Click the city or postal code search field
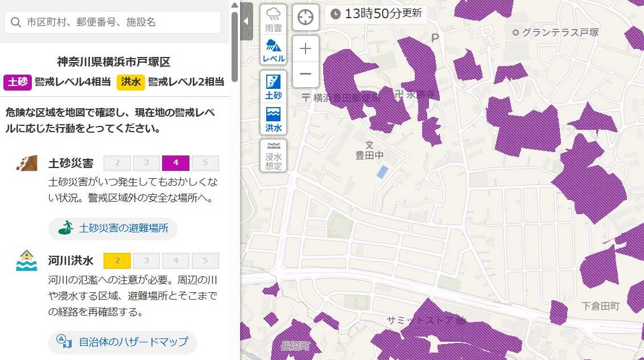The image size is (644, 360). point(119,22)
